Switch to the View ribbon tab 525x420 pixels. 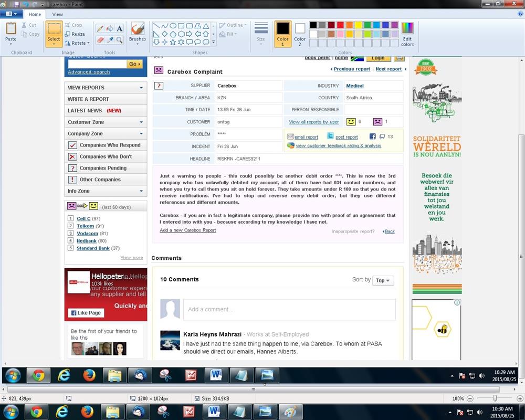tap(57, 14)
